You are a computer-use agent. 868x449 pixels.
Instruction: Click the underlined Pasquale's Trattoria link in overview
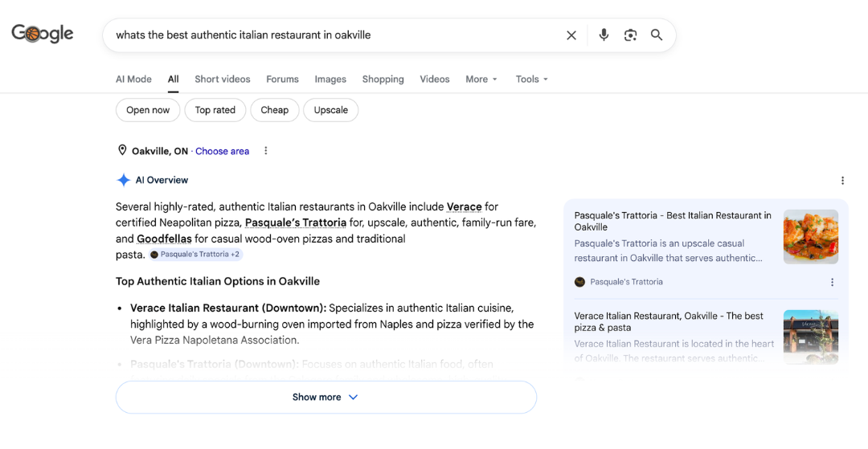click(x=296, y=222)
